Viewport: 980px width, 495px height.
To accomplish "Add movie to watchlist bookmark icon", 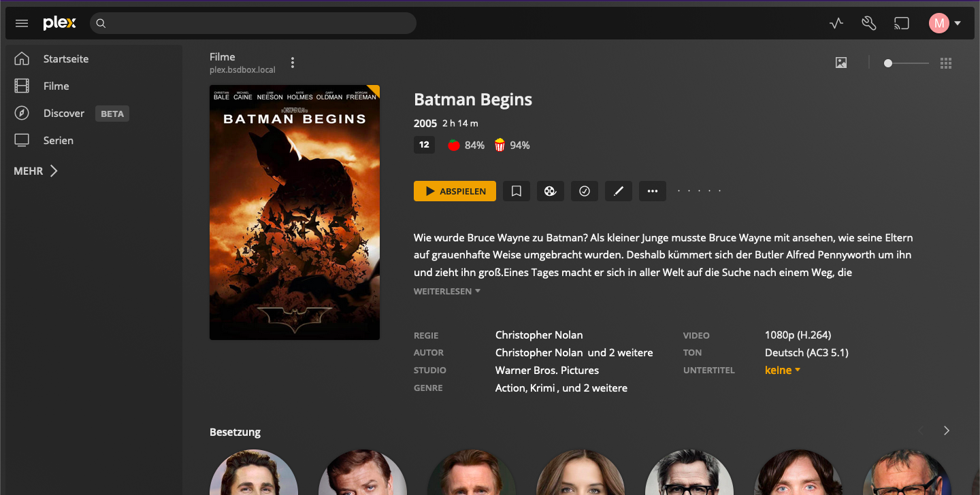I will tap(517, 191).
